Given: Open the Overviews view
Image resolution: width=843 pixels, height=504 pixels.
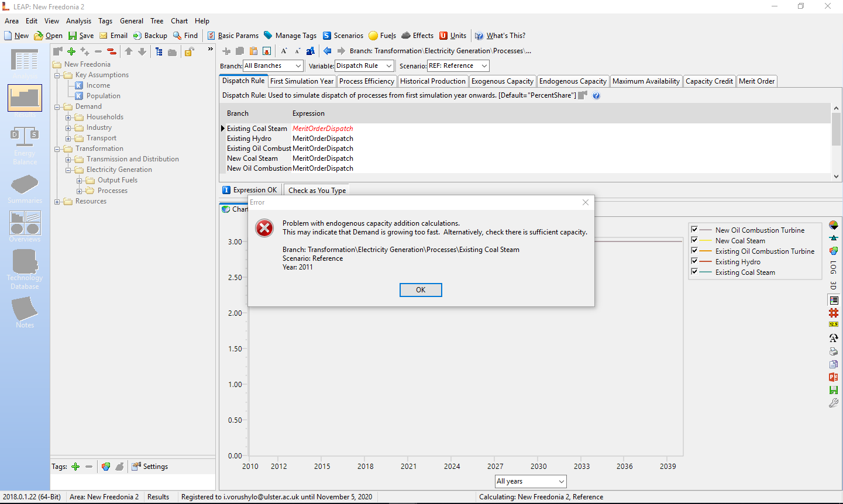Looking at the screenshot, I should (x=25, y=227).
